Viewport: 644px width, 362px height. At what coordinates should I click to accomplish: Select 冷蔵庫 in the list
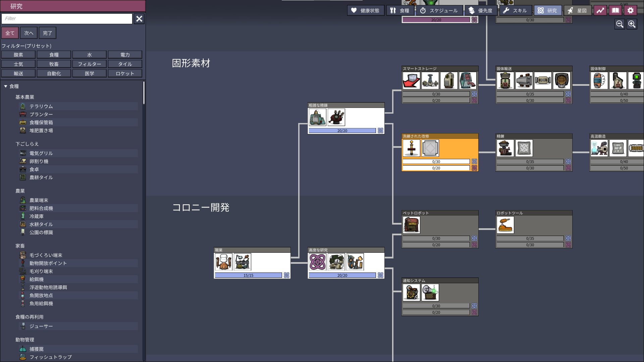click(x=78, y=216)
